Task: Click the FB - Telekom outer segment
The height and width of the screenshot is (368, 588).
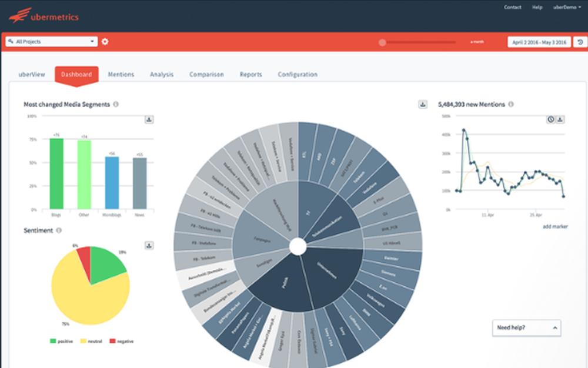Action: pos(205,259)
